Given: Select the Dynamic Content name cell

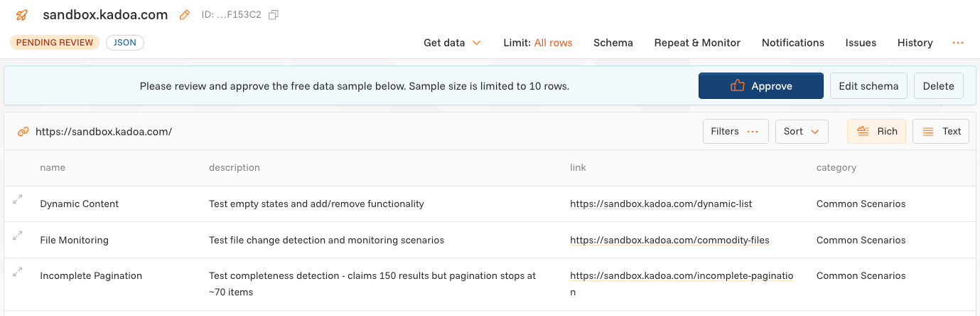Looking at the screenshot, I should pos(80,204).
